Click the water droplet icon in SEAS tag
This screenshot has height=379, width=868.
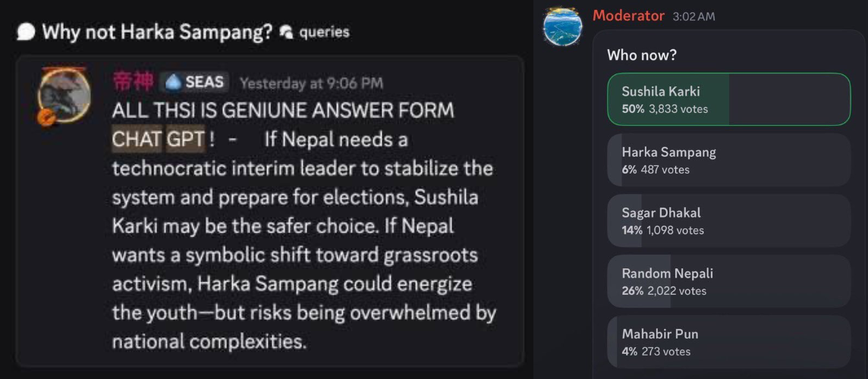pyautogui.click(x=172, y=82)
